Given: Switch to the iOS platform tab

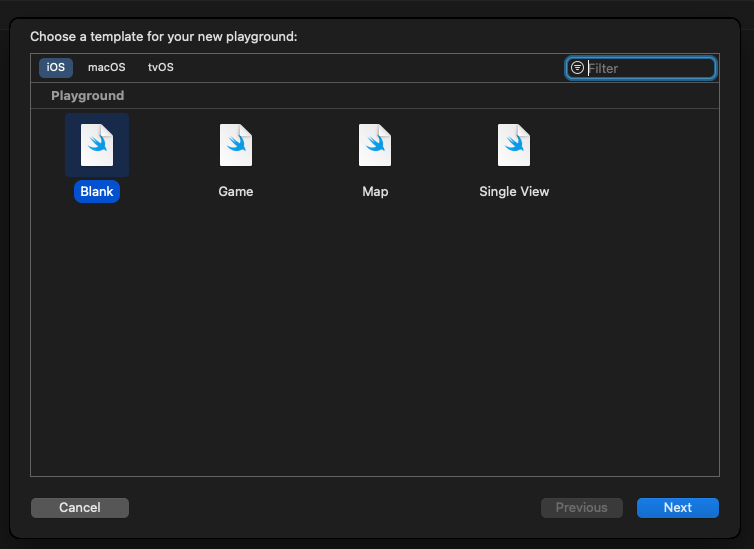Looking at the screenshot, I should point(56,68).
